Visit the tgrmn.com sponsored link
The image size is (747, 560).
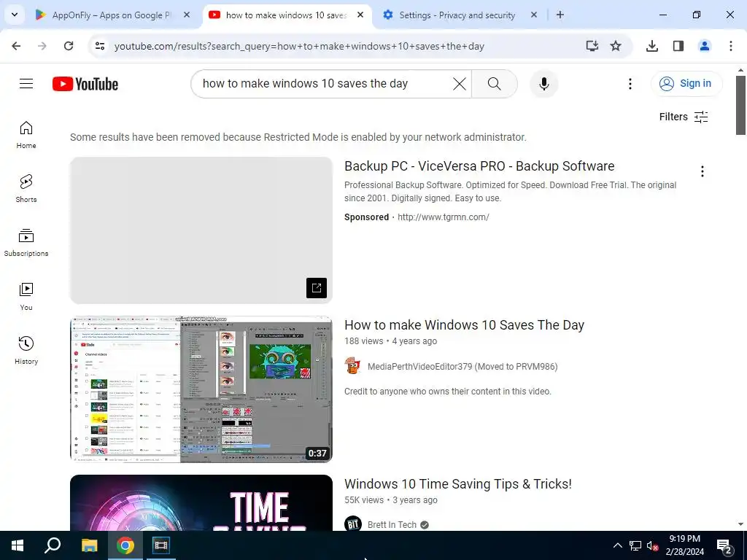443,217
